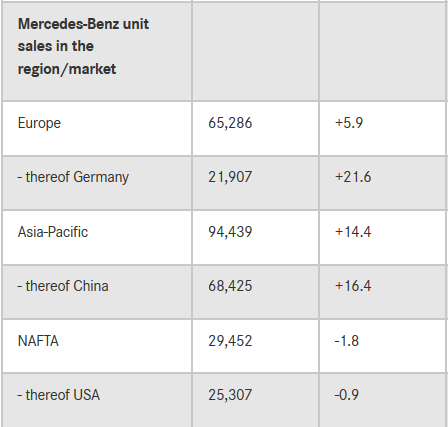Select the NAFTA row label
The width and height of the screenshot is (448, 427).
tap(38, 341)
